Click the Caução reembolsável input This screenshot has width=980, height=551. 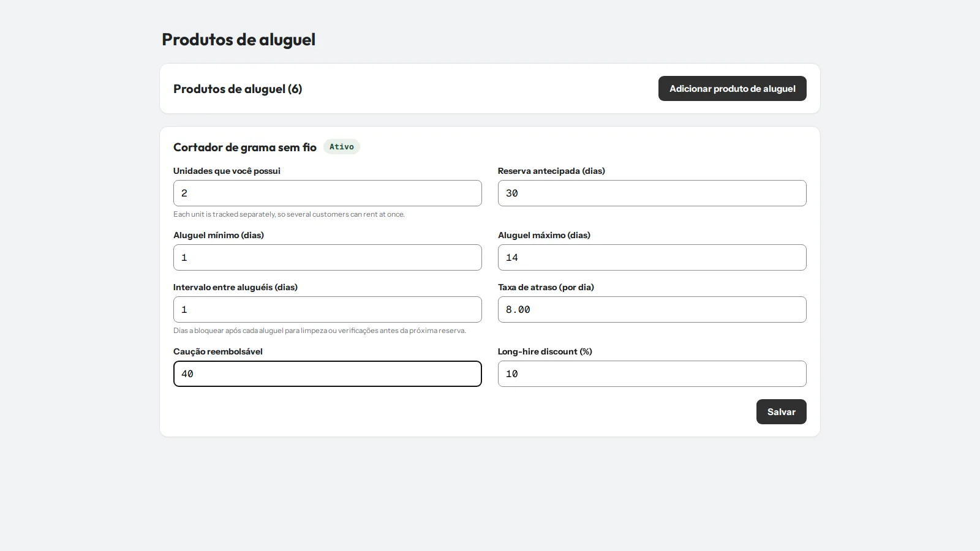tap(328, 374)
